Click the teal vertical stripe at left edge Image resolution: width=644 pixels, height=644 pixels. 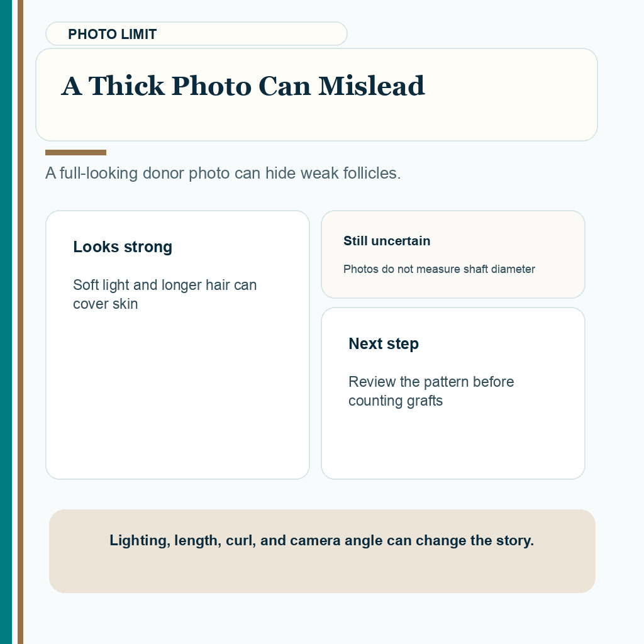[x=6, y=322]
